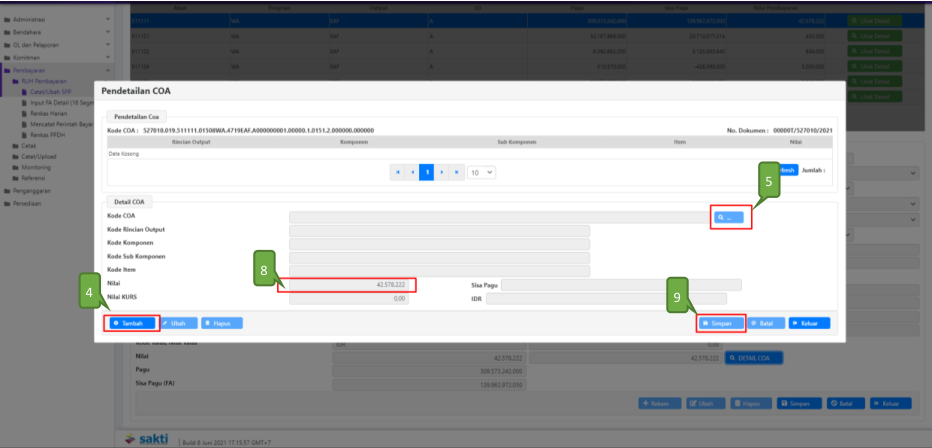Screen dimensions: 932x448
Task: Open the Penganggaran sidebar menu
Action: (x=31, y=189)
